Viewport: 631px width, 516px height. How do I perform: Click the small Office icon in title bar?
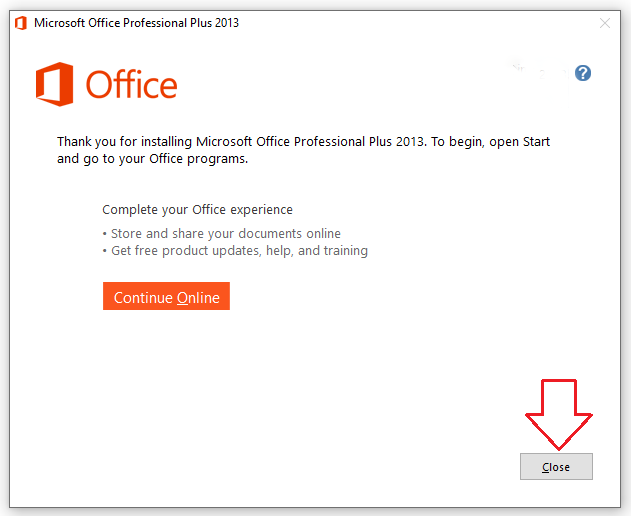[20, 23]
